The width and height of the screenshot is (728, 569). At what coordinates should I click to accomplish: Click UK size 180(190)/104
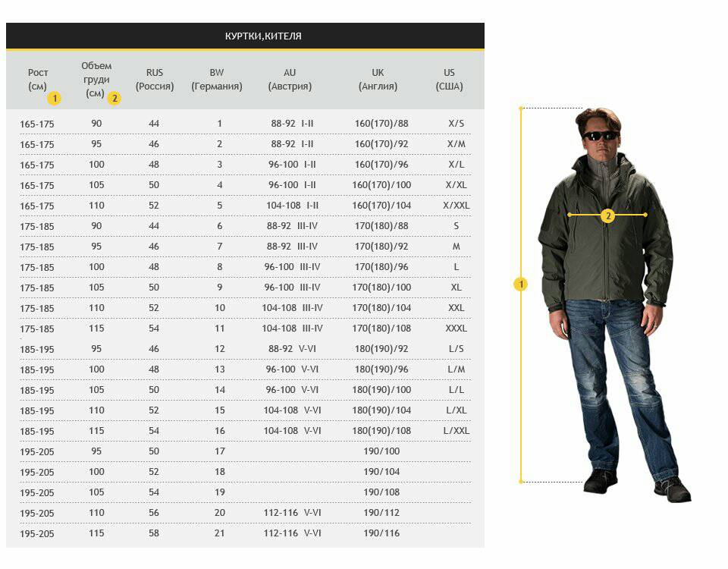point(381,410)
